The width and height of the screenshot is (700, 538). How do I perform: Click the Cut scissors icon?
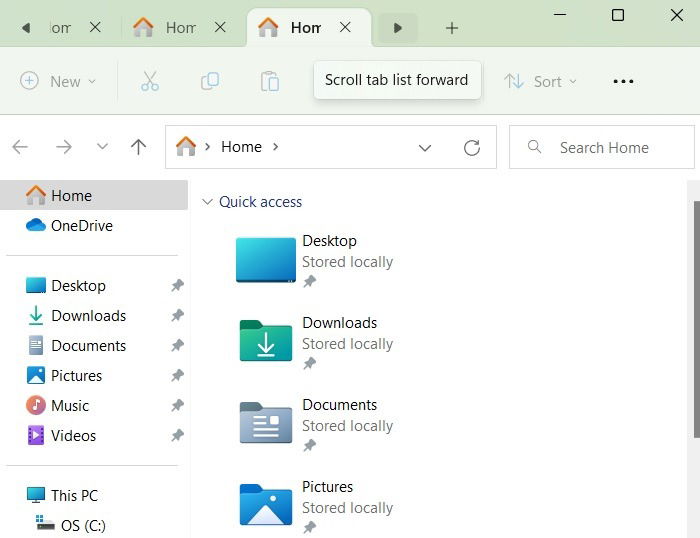(150, 81)
